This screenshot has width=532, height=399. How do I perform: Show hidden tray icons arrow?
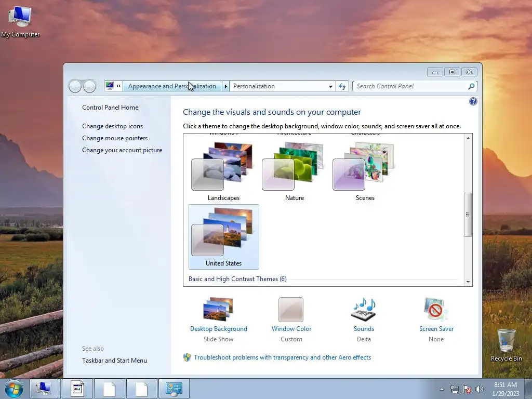coord(442,389)
